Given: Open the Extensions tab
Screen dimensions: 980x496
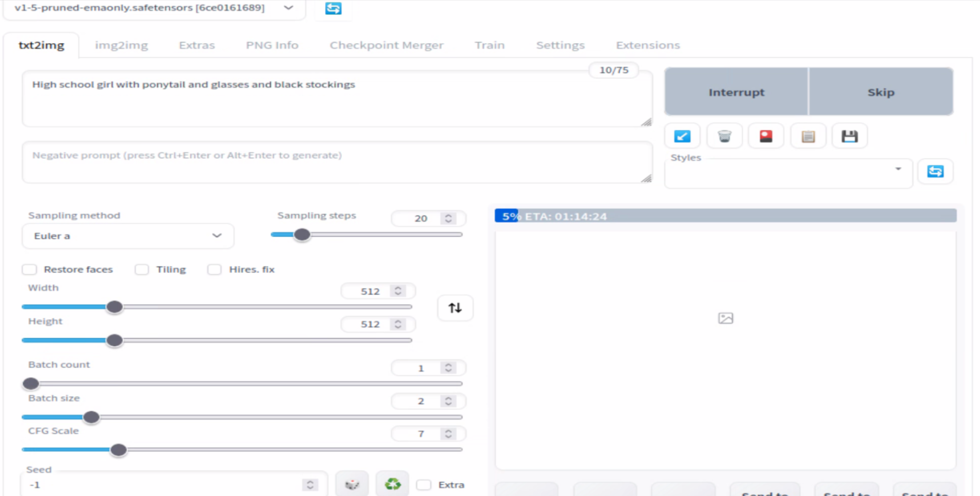Looking at the screenshot, I should (647, 45).
